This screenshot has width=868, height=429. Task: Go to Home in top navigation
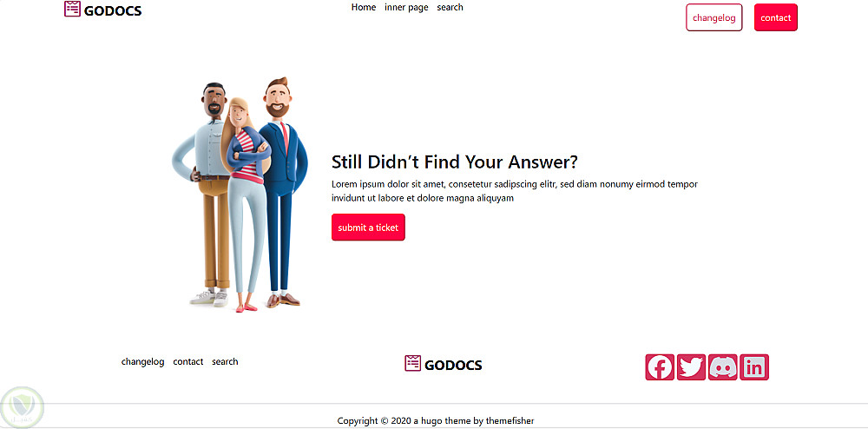pyautogui.click(x=364, y=7)
